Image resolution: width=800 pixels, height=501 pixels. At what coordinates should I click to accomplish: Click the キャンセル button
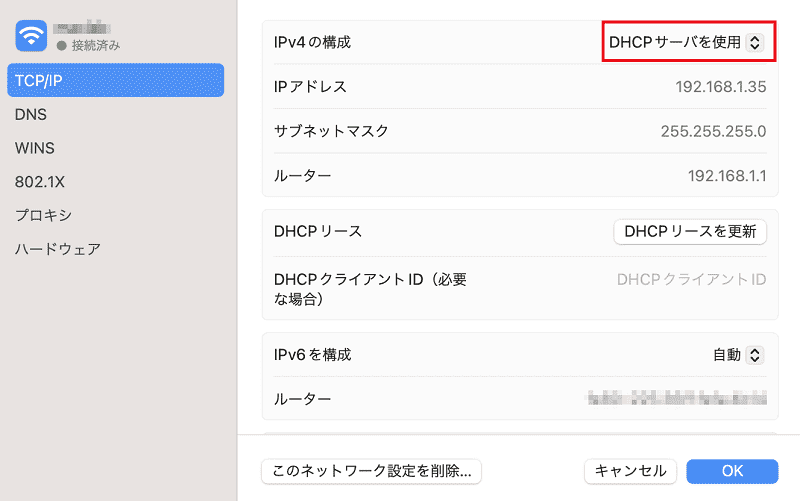point(630,471)
